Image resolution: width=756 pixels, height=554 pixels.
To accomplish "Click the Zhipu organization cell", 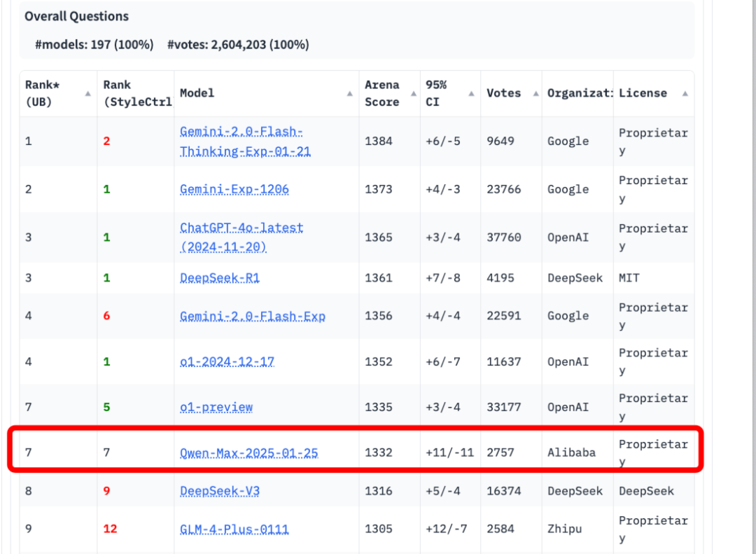I will coord(565,529).
